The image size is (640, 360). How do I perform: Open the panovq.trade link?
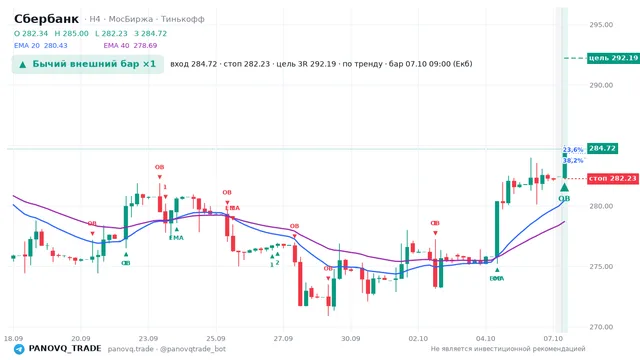pyautogui.click(x=131, y=349)
